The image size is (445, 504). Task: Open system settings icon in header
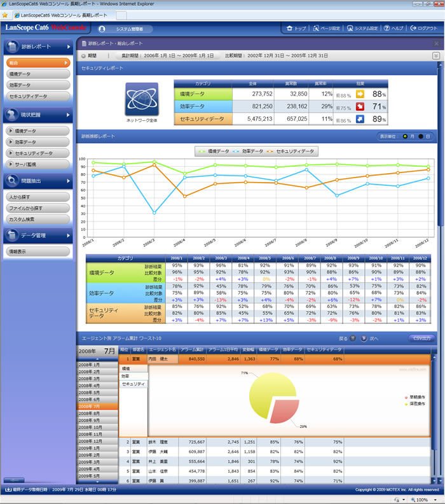click(x=350, y=28)
